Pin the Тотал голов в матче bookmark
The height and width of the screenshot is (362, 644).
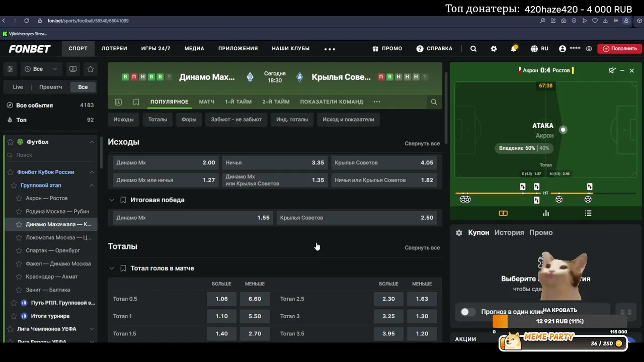(x=123, y=268)
